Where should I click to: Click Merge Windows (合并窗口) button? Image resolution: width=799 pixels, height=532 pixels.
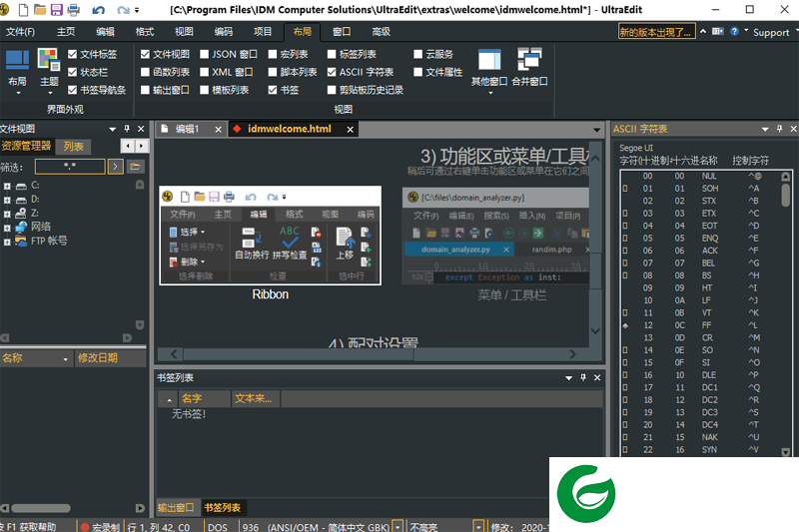point(529,67)
